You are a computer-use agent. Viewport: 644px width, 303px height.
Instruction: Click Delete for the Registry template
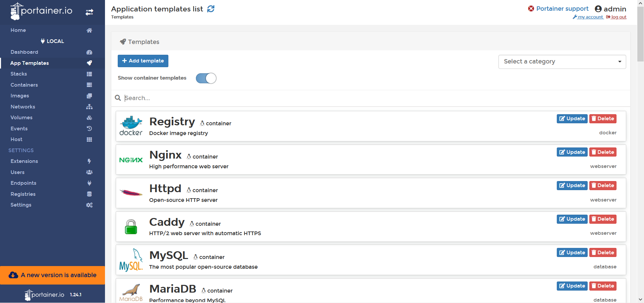click(603, 119)
